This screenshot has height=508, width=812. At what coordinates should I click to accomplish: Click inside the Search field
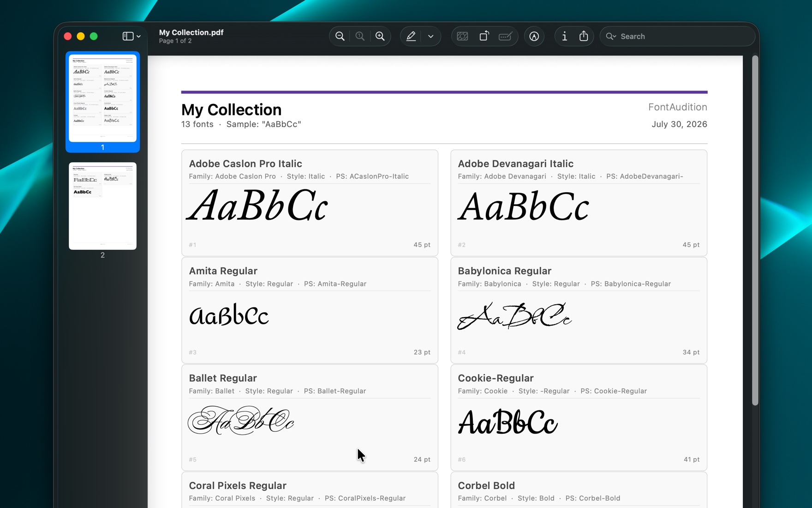tap(677, 36)
